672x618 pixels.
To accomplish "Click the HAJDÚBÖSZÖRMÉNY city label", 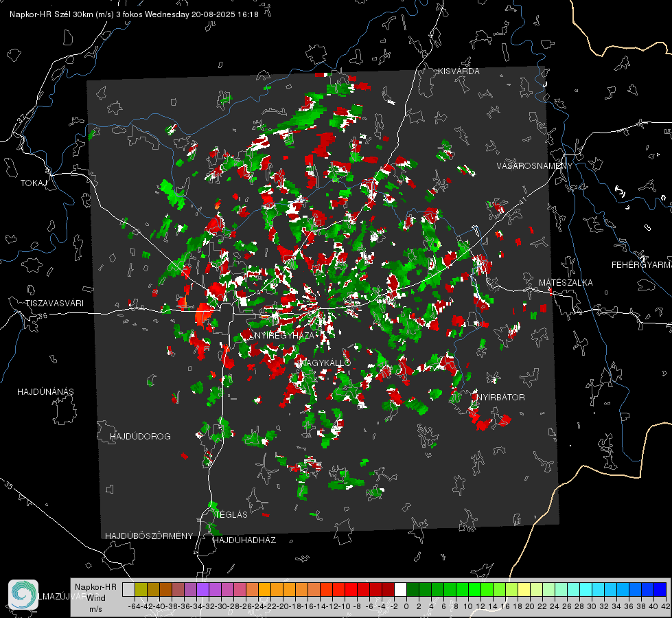I will (149, 536).
